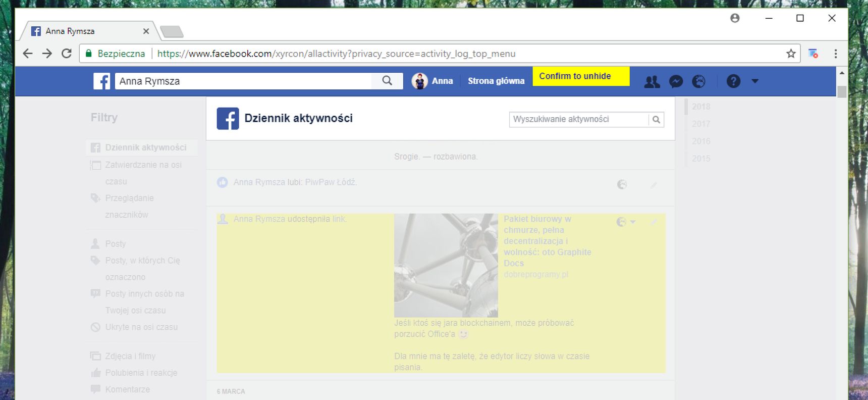The height and width of the screenshot is (400, 868).
Task: Click the vertical scrollbar thumb
Action: pyautogui.click(x=842, y=92)
